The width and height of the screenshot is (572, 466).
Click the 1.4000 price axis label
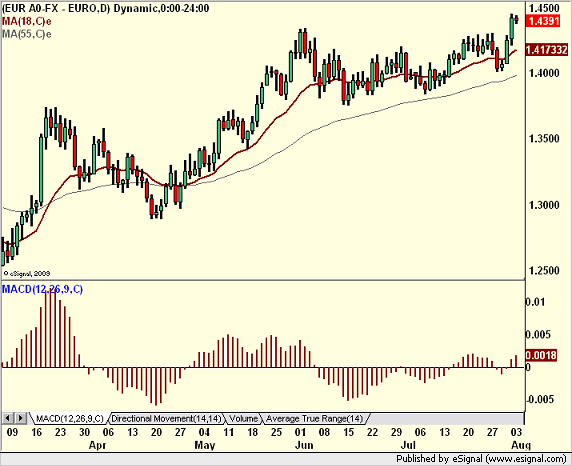click(x=544, y=73)
